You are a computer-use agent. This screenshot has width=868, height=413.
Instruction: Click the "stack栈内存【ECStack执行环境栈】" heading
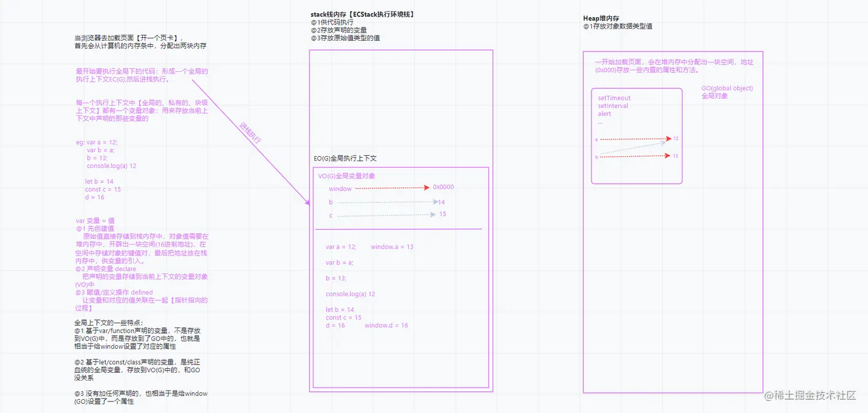click(x=362, y=14)
